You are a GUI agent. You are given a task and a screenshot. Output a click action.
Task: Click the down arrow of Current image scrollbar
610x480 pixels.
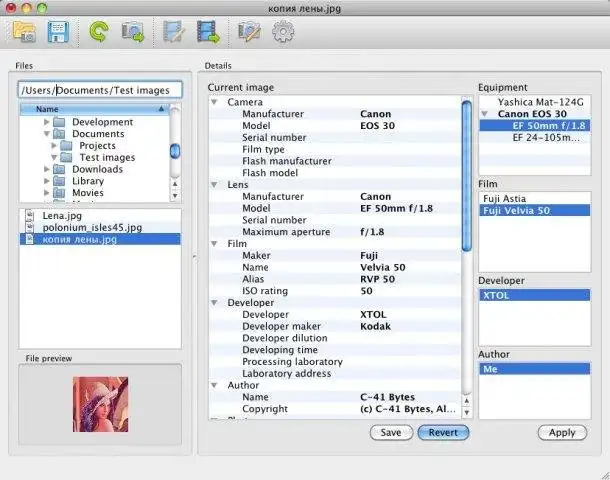click(467, 412)
